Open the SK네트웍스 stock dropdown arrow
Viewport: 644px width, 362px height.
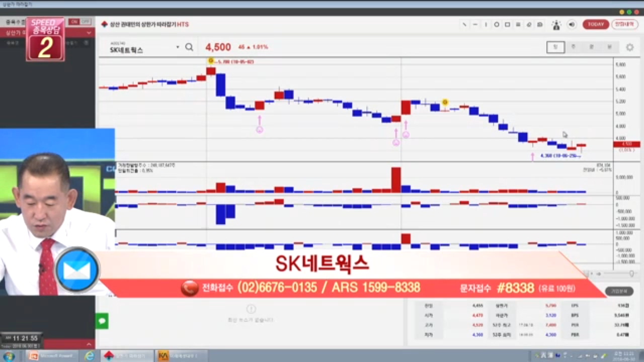pos(178,47)
